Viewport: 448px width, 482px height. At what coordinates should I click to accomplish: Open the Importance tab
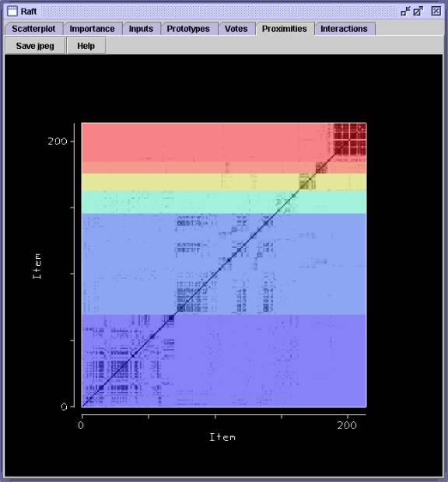pyautogui.click(x=93, y=29)
